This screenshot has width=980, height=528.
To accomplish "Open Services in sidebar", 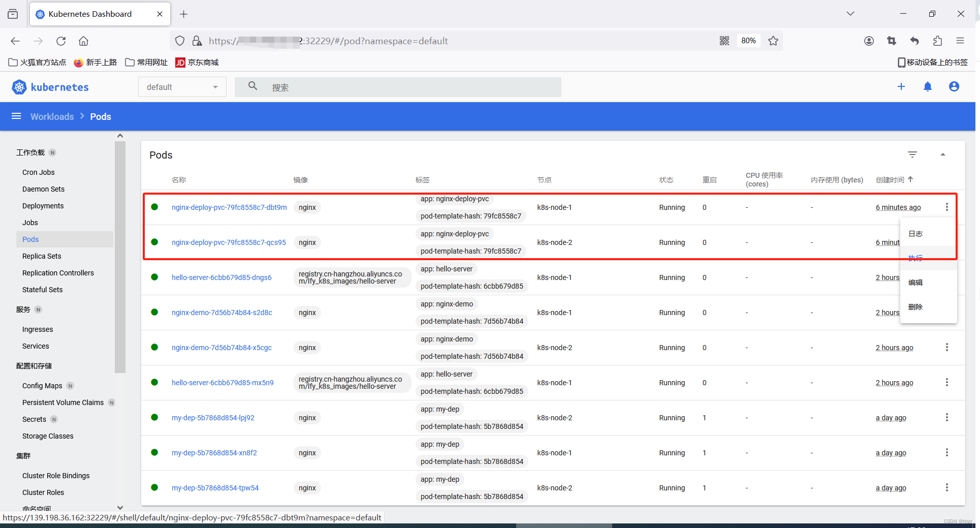I will 36,346.
